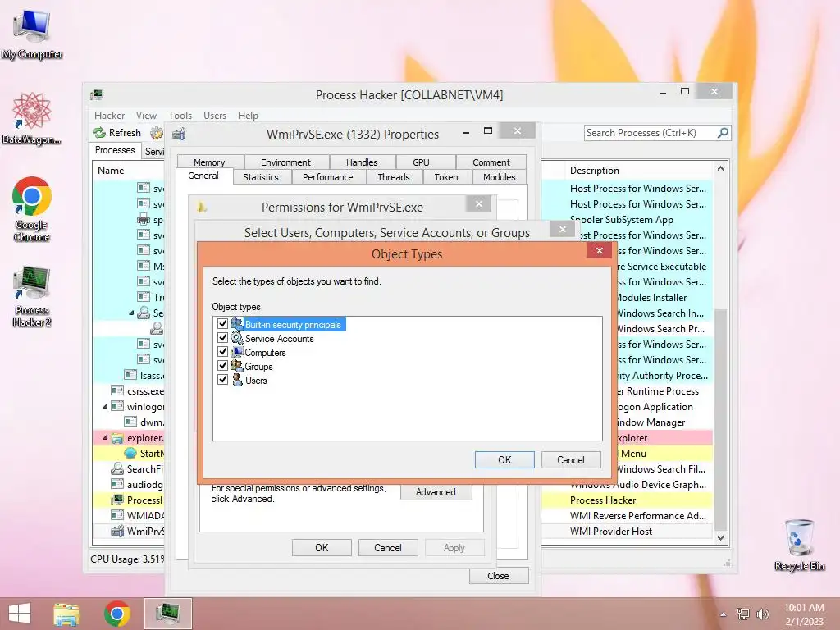Click Close in the Properties window
This screenshot has width=840, height=630.
click(x=498, y=575)
